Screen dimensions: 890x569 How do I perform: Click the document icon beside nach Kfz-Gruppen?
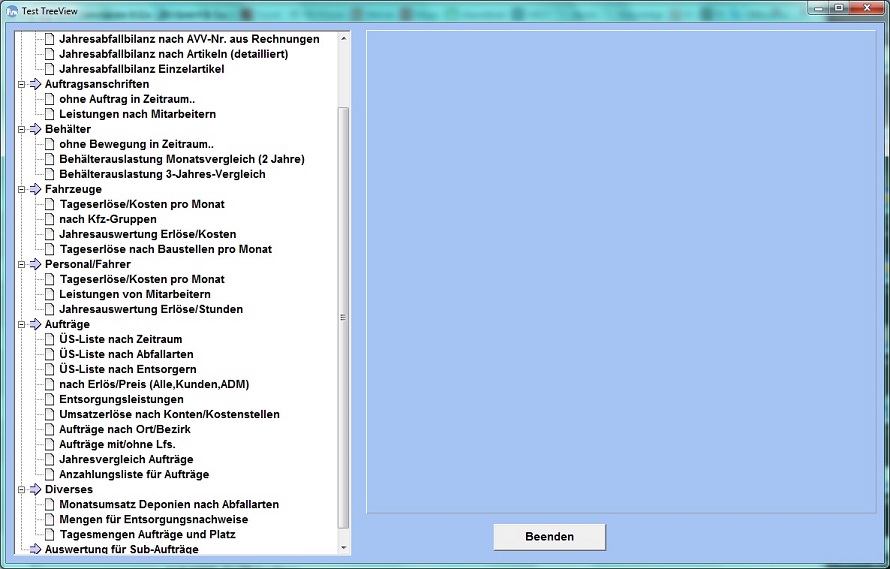point(50,220)
